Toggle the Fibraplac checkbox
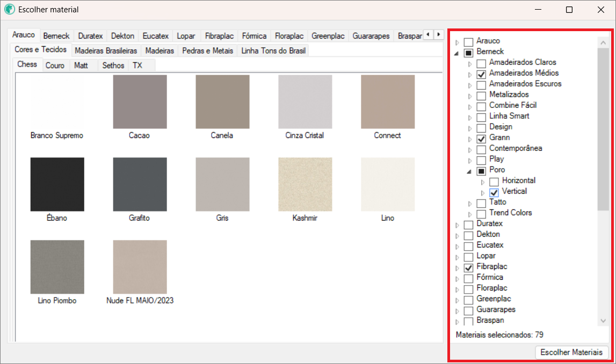The image size is (616, 364). pyautogui.click(x=468, y=267)
